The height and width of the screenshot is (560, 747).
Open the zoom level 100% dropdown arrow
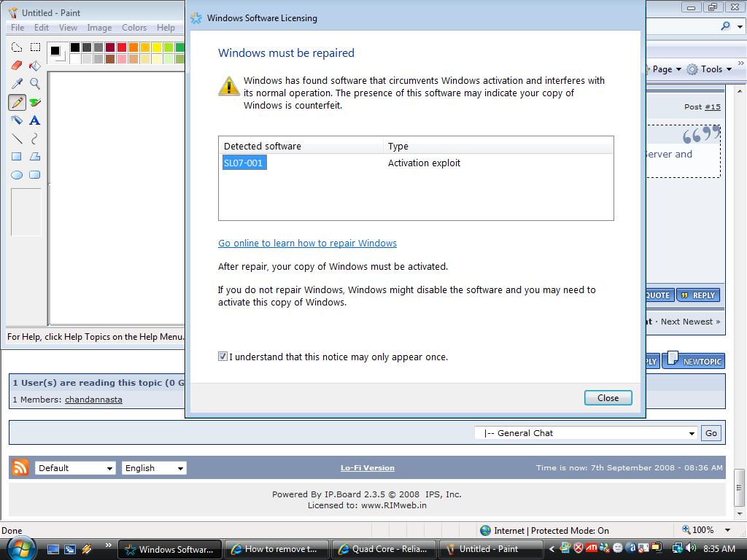coord(727,530)
